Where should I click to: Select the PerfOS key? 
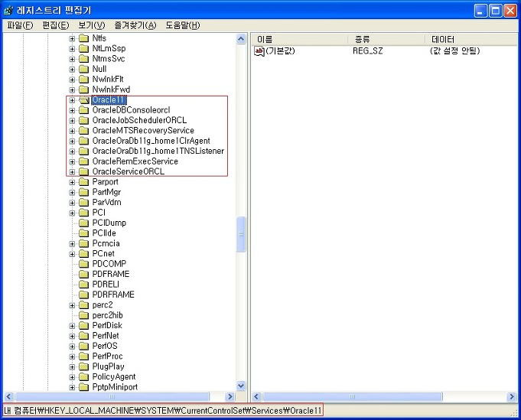coord(105,347)
